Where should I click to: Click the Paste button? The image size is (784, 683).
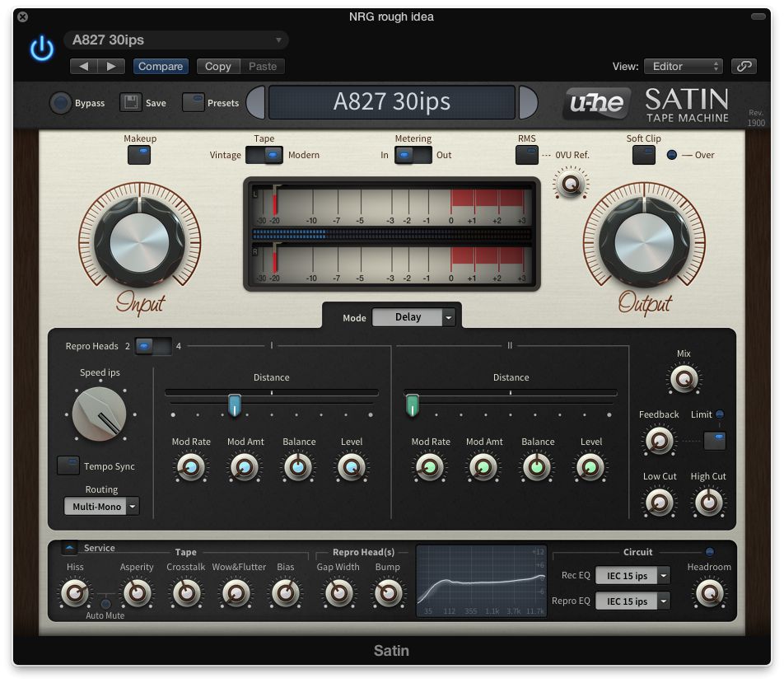(263, 66)
